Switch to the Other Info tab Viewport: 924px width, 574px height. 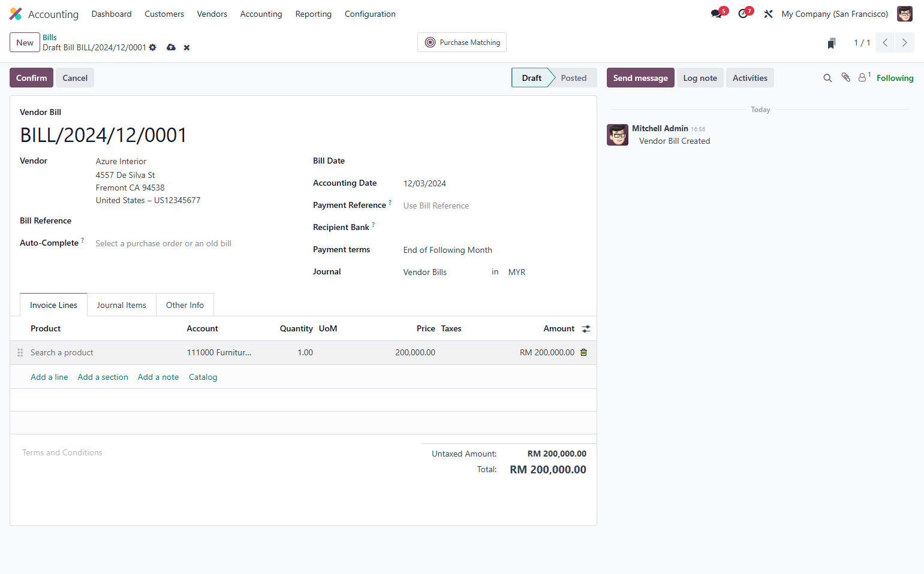coord(185,305)
